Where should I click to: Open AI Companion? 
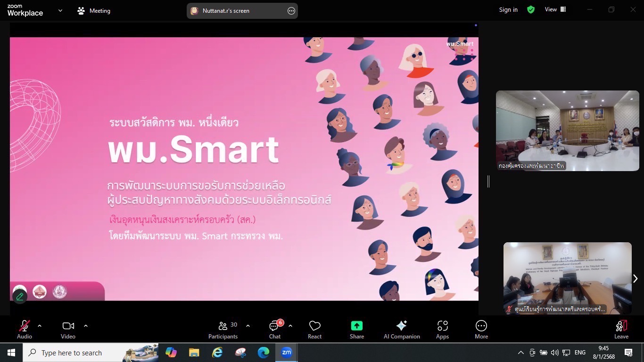pos(402,329)
